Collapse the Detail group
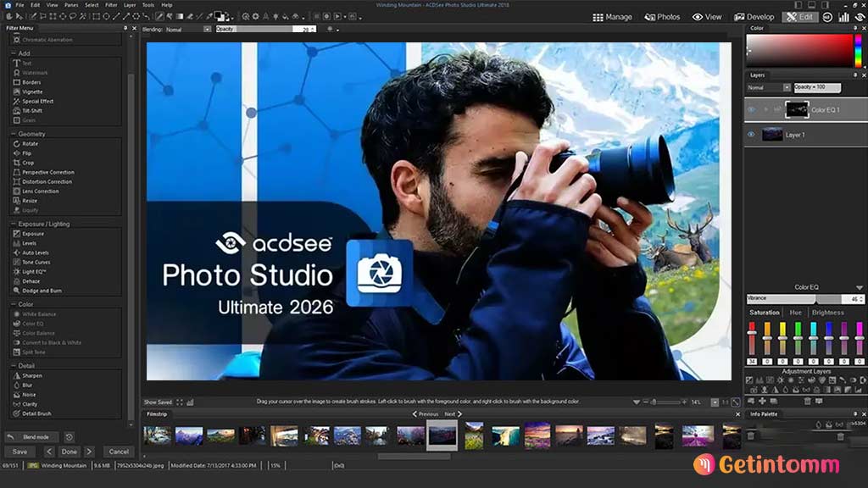The width and height of the screenshot is (868, 488). click(x=14, y=366)
